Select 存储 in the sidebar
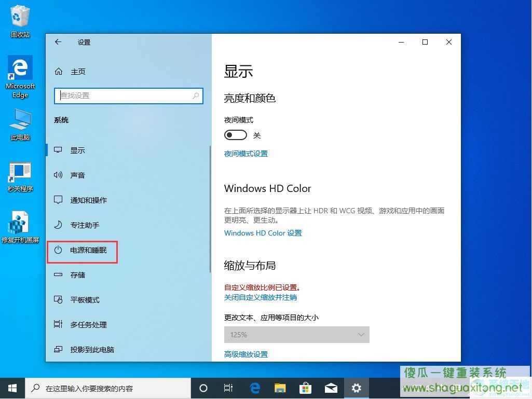 pos(77,275)
